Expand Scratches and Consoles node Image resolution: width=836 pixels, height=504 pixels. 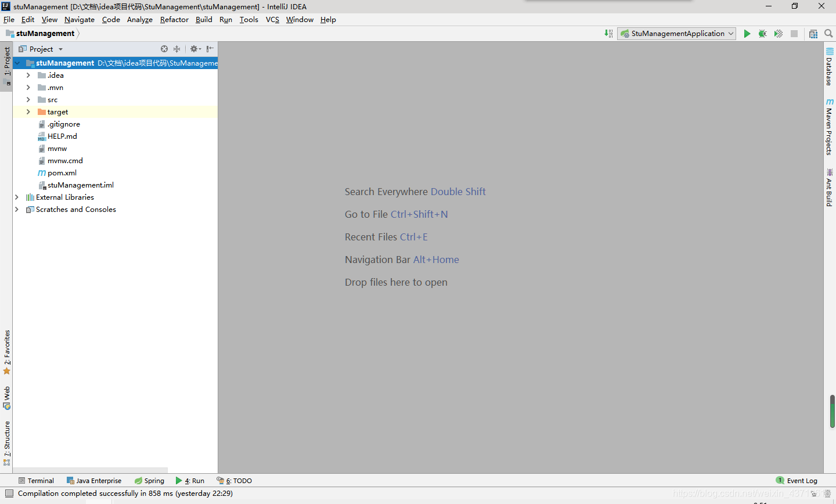click(x=16, y=210)
